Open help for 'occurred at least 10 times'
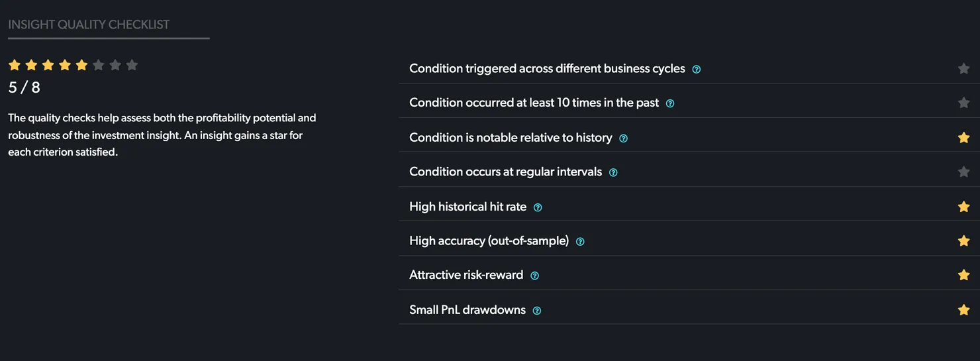980x361 pixels. tap(669, 103)
